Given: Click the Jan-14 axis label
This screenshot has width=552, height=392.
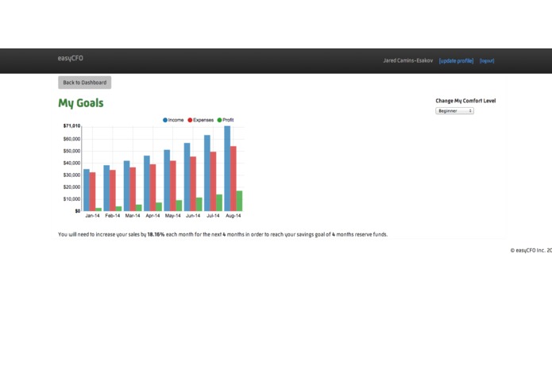Looking at the screenshot, I should point(92,216).
